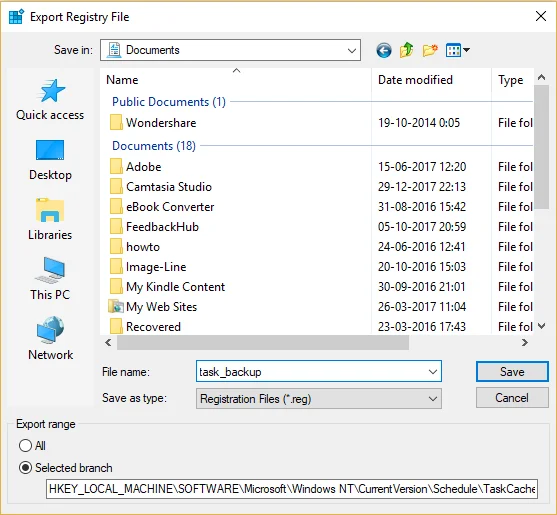
Task: Click the Save button
Action: click(x=512, y=372)
